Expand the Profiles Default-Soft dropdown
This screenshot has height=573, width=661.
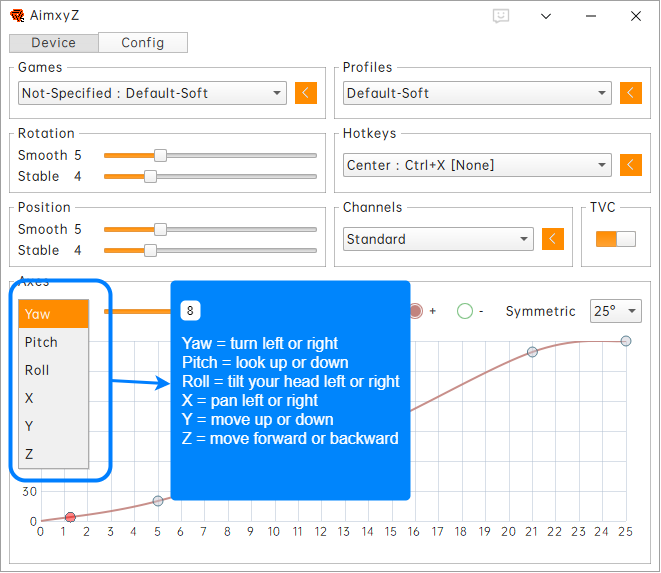pyautogui.click(x=476, y=93)
